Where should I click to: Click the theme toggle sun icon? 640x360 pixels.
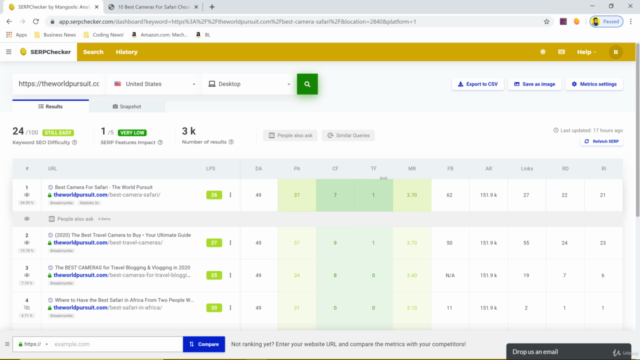tap(543, 52)
